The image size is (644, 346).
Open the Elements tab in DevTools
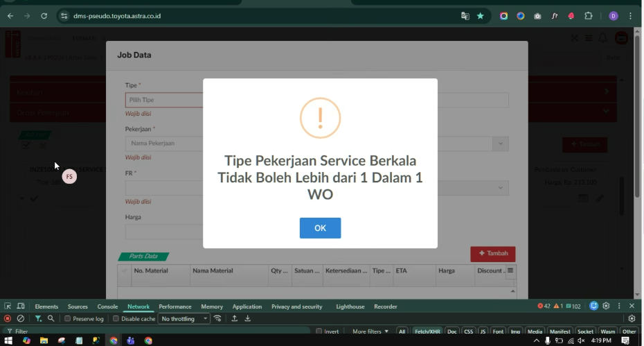46,306
